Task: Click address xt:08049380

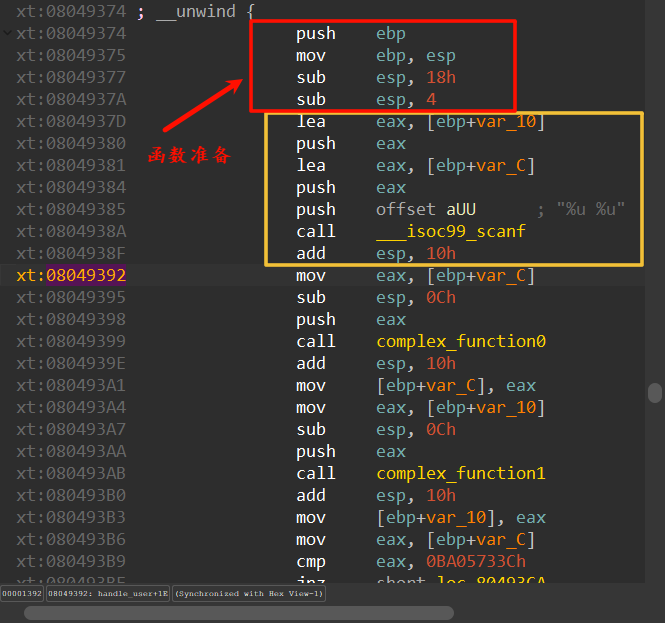Action: pos(71,143)
